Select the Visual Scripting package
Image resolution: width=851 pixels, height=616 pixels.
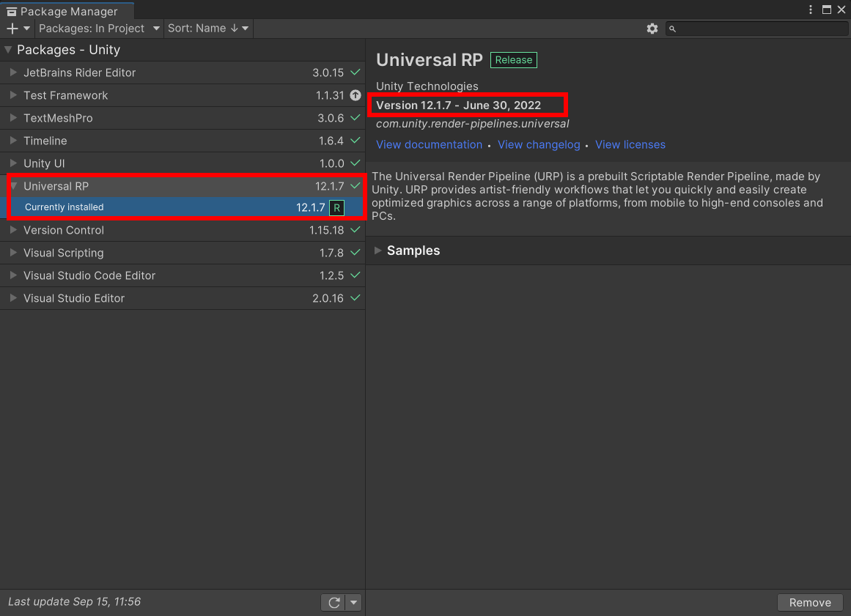click(183, 253)
